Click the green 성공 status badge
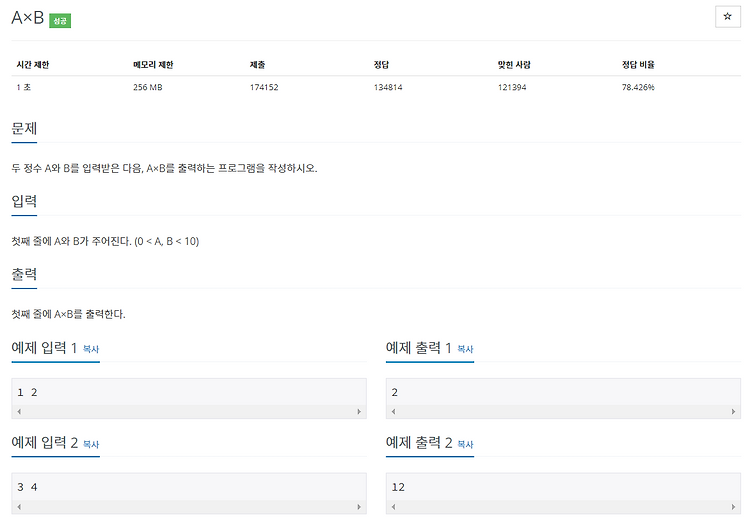The width and height of the screenshot is (750, 529). tap(60, 21)
